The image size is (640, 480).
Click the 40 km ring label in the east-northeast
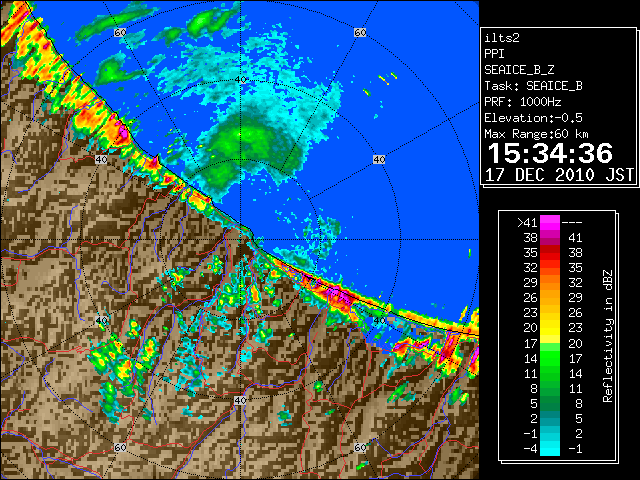(x=379, y=159)
